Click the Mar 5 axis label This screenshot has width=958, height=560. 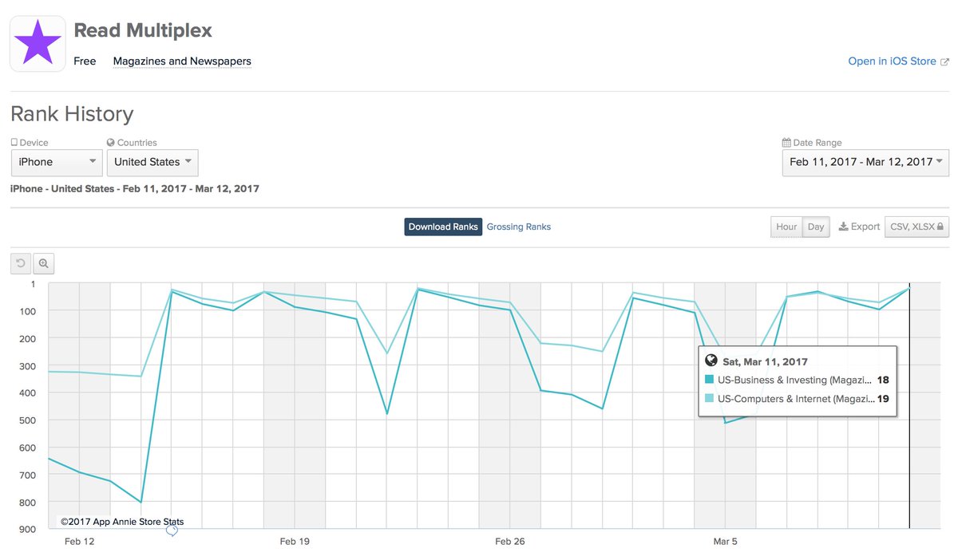click(725, 542)
